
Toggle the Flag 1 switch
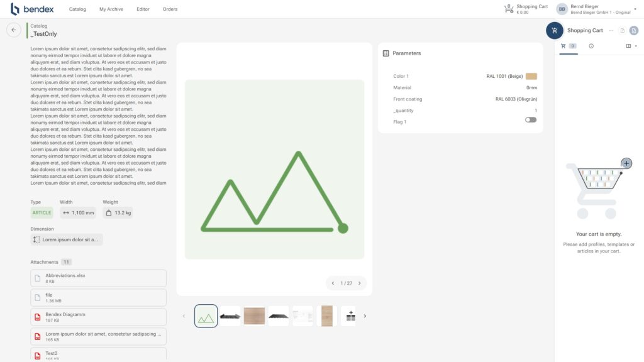click(531, 120)
